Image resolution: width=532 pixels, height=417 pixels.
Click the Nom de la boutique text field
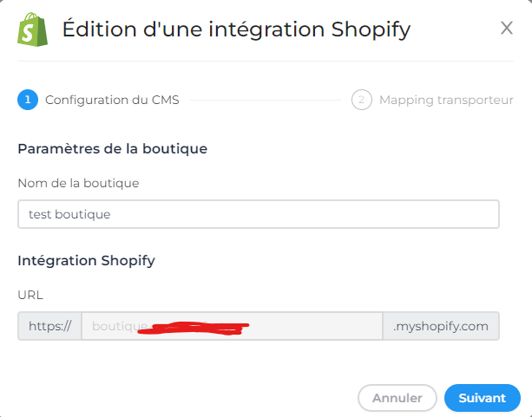tap(259, 214)
